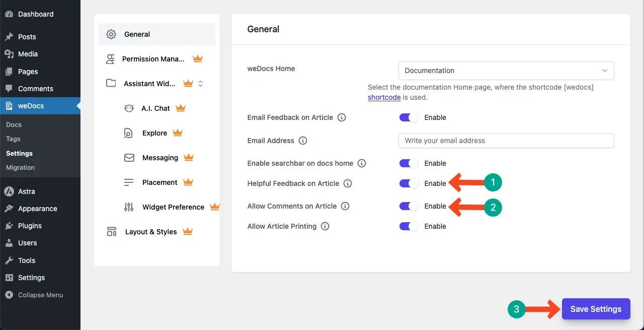Open A.I. Chat robot icon settings
Screen dimensions: 644x330
click(129, 108)
